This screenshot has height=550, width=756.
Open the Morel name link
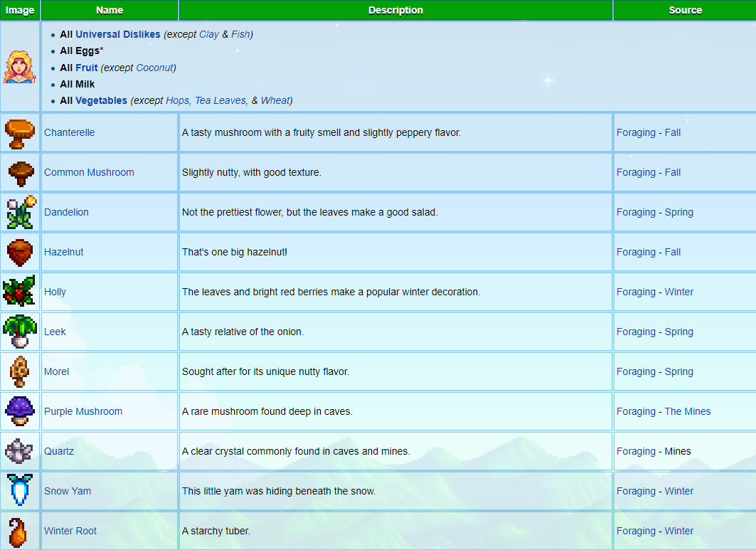[x=56, y=371]
